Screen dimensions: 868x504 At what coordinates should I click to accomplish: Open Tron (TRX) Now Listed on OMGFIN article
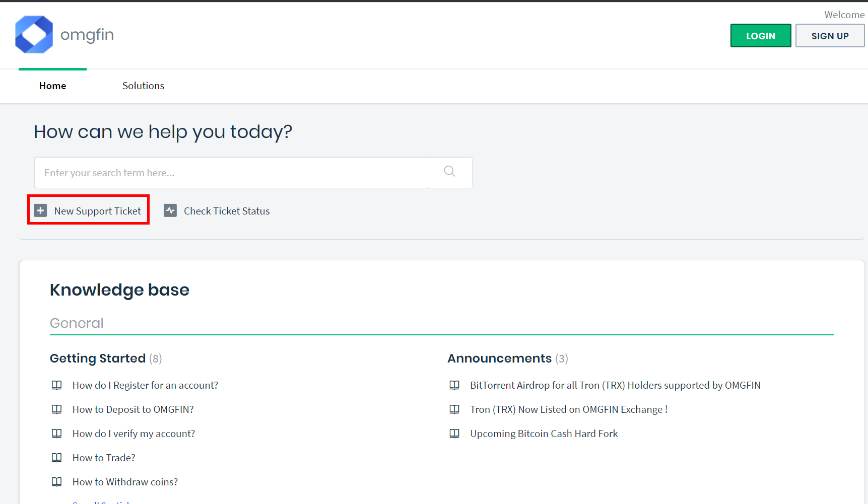pyautogui.click(x=569, y=409)
